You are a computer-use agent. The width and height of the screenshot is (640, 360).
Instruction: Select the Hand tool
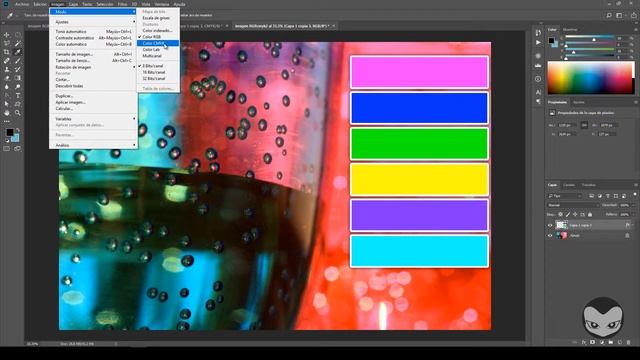(7, 113)
